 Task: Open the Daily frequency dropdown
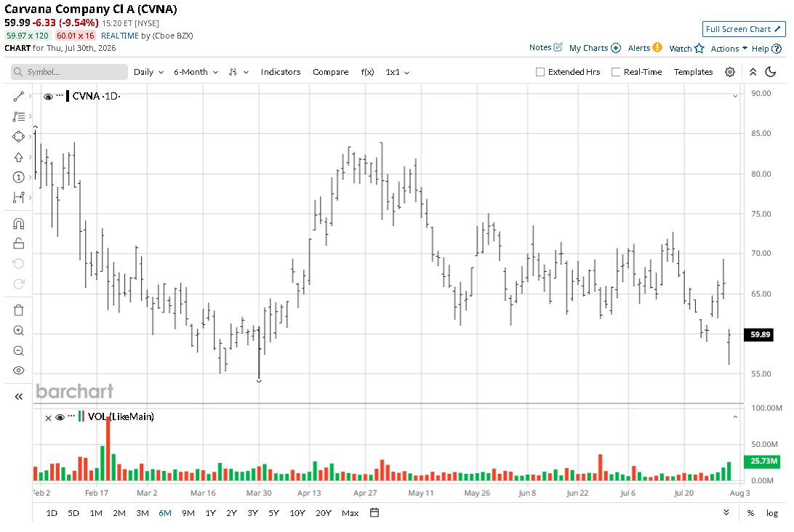tap(148, 72)
